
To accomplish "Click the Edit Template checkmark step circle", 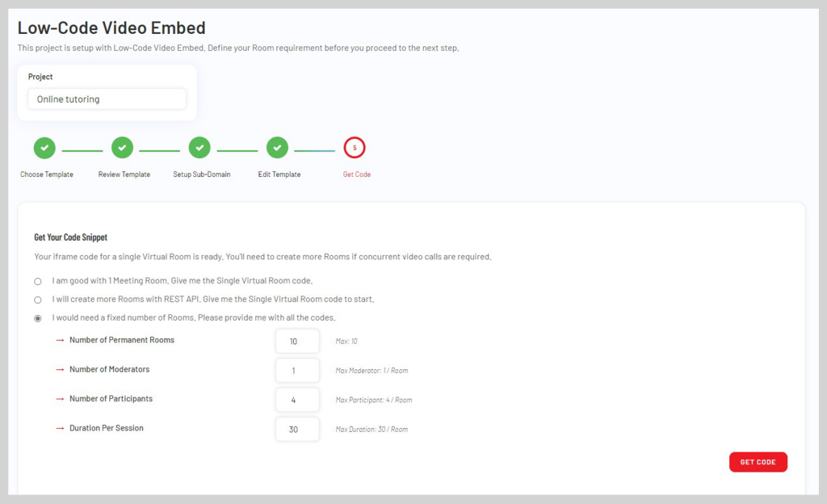I will (x=277, y=148).
